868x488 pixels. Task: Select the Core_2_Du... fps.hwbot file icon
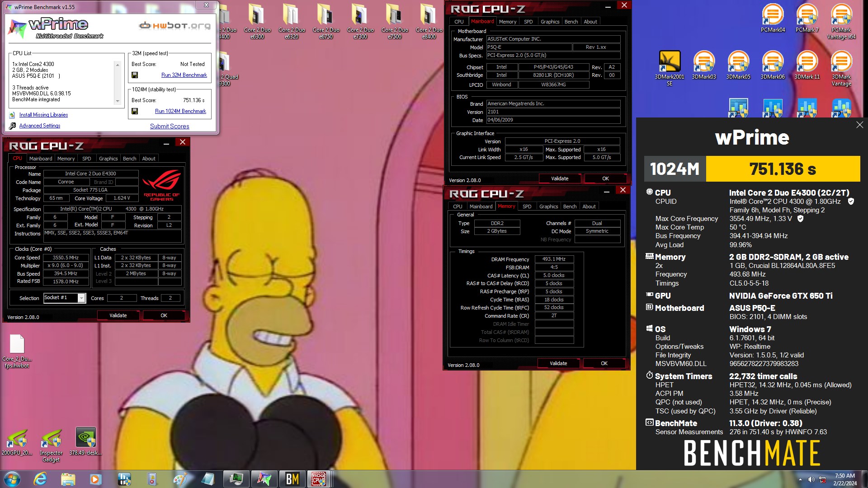(x=17, y=351)
